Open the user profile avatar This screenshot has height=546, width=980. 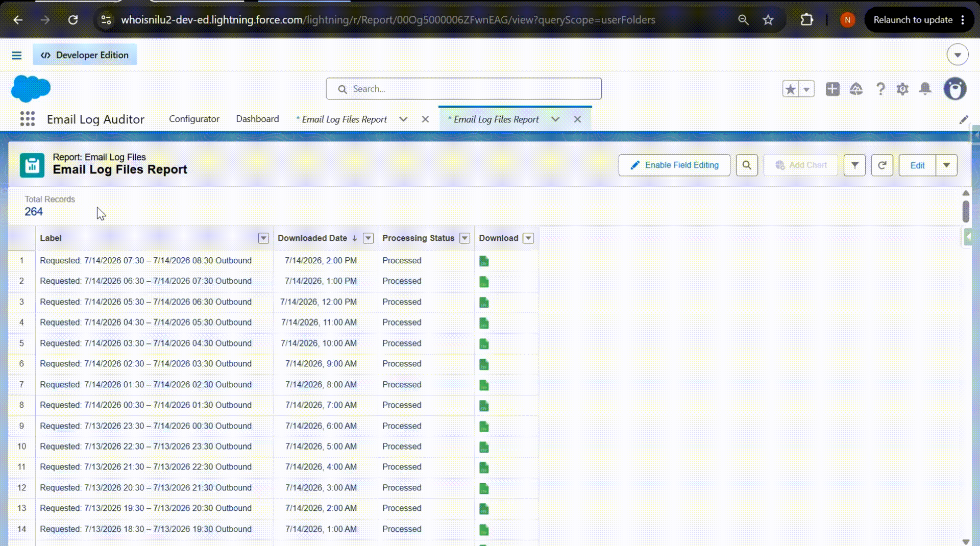[955, 89]
